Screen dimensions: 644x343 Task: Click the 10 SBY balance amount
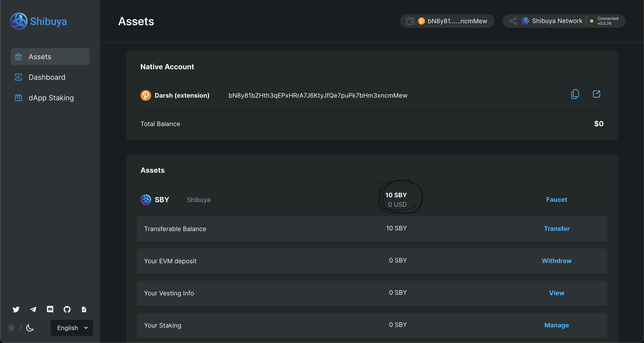pyautogui.click(x=396, y=195)
